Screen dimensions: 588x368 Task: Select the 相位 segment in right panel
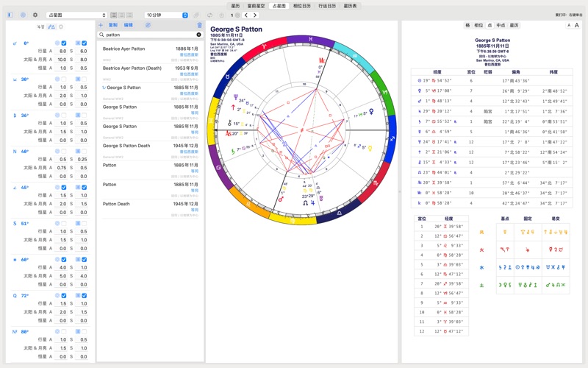coord(478,25)
